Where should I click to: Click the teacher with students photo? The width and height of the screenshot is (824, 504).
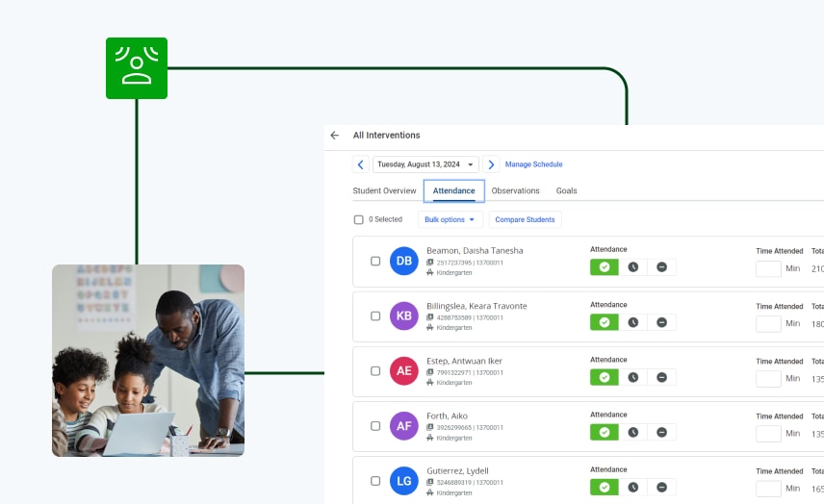click(148, 361)
